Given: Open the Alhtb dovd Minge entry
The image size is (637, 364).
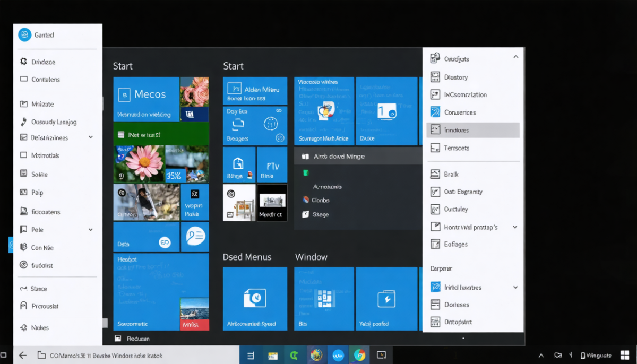Looking at the screenshot, I should (x=358, y=157).
